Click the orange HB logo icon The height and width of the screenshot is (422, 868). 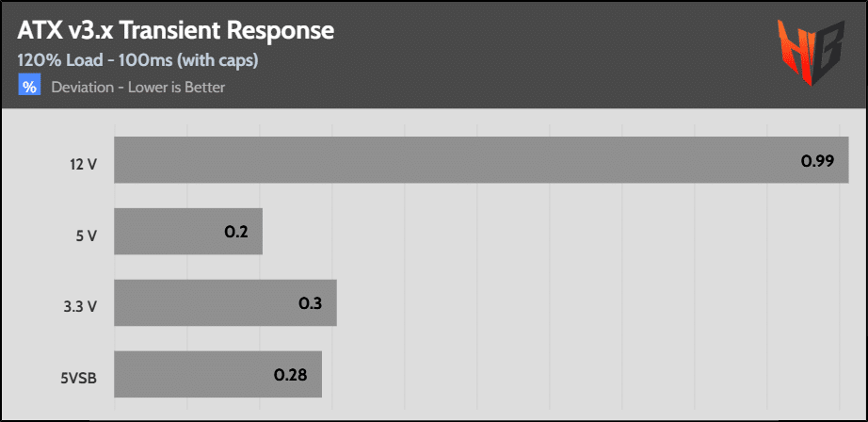pos(811,53)
